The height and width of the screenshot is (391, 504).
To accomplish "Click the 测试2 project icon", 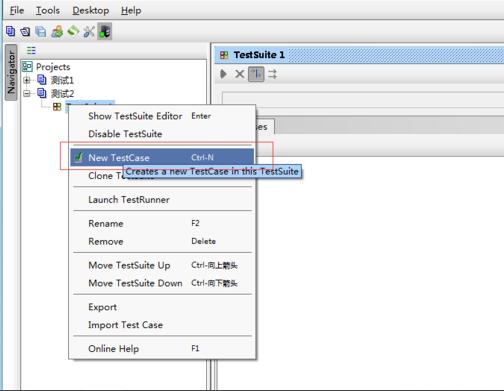I will click(x=42, y=93).
